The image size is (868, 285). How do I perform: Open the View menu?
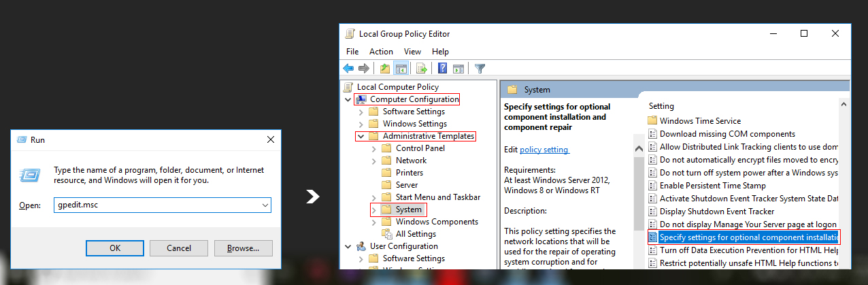(412, 52)
